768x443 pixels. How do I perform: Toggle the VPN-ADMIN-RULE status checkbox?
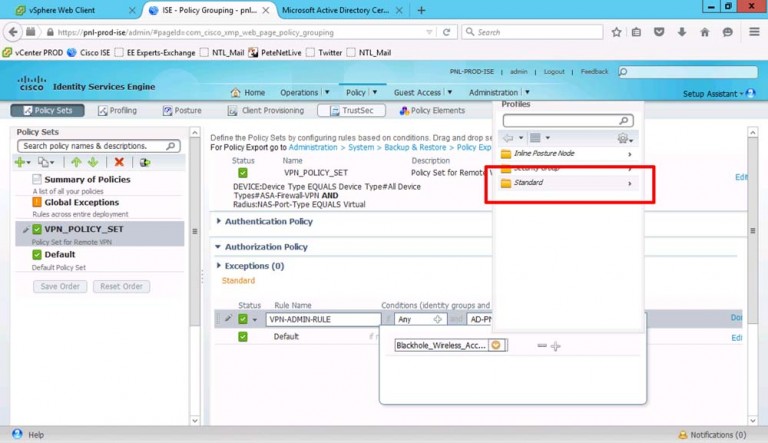point(243,319)
